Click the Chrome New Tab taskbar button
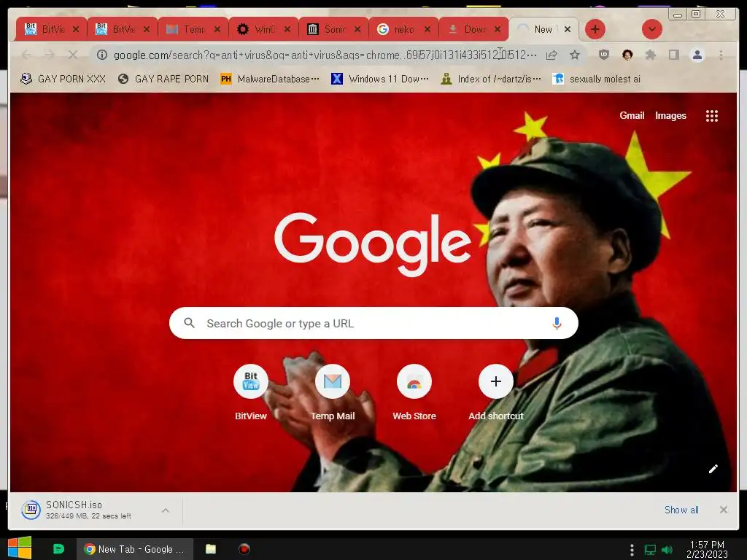The height and width of the screenshot is (560, 747). point(135,549)
